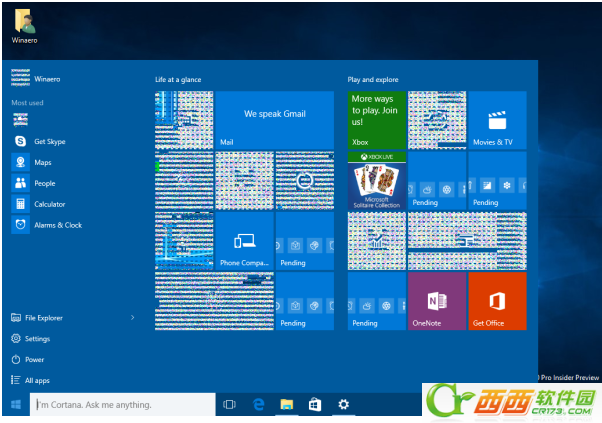Click the Pending tile below Movies & TV
602x423 pixels.
497,180
